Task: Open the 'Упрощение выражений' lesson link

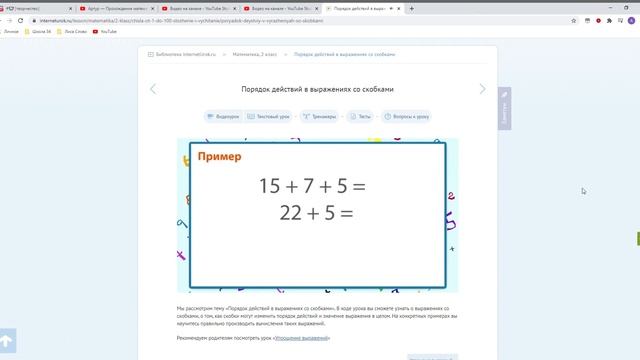Action: click(302, 338)
